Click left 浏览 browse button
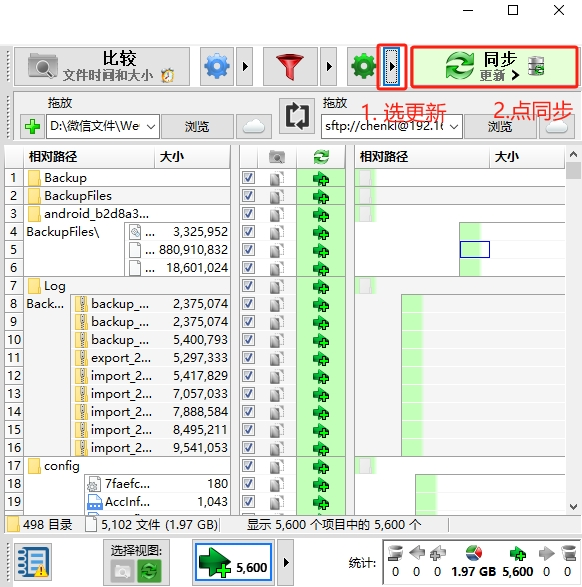 (197, 127)
